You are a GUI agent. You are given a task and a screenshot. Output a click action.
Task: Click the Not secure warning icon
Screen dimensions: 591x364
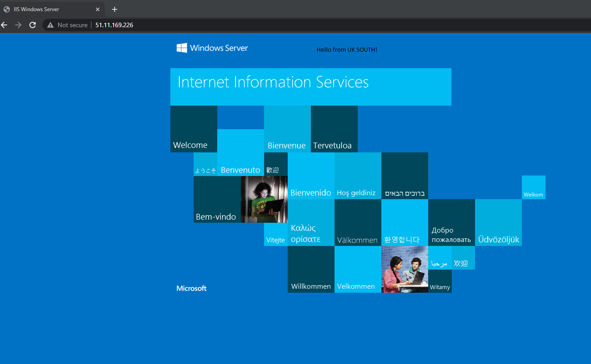[50, 25]
